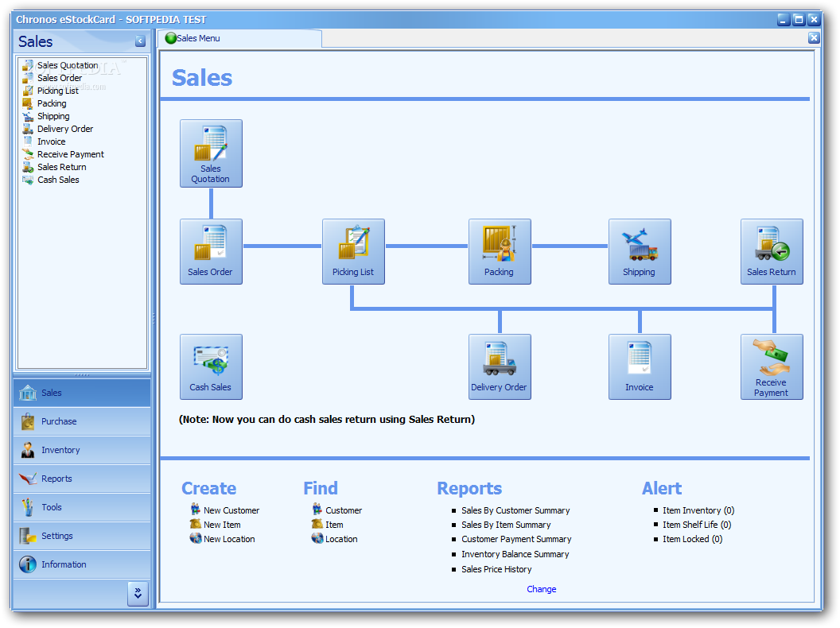The width and height of the screenshot is (840, 628).
Task: Open Sales By Customer Summary report
Action: click(x=516, y=511)
